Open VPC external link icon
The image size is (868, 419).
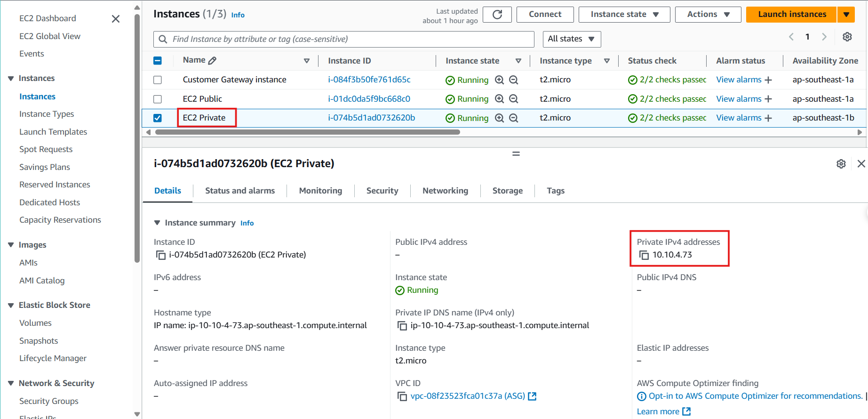532,396
